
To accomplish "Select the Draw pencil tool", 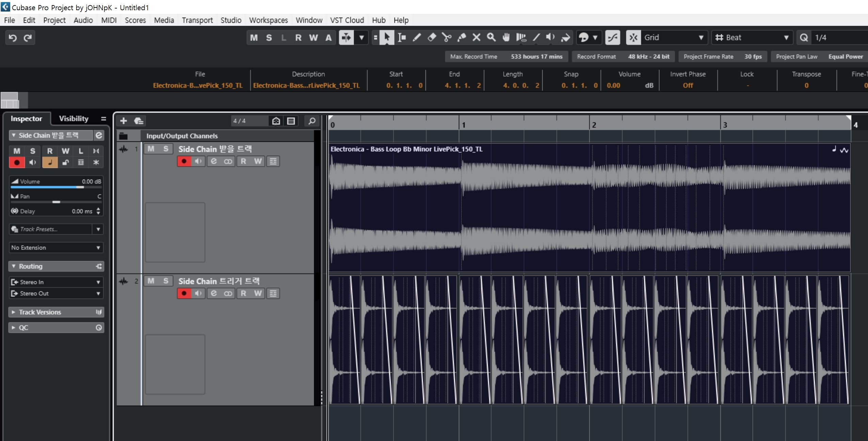I will click(416, 37).
